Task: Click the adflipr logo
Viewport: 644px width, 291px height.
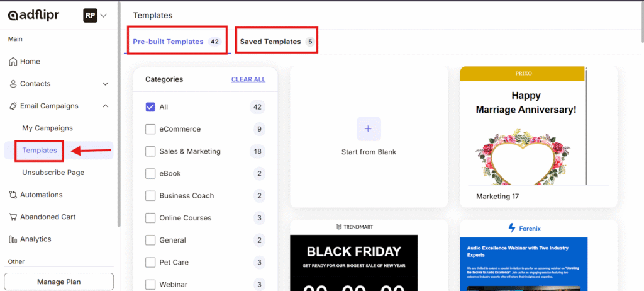Action: tap(33, 15)
